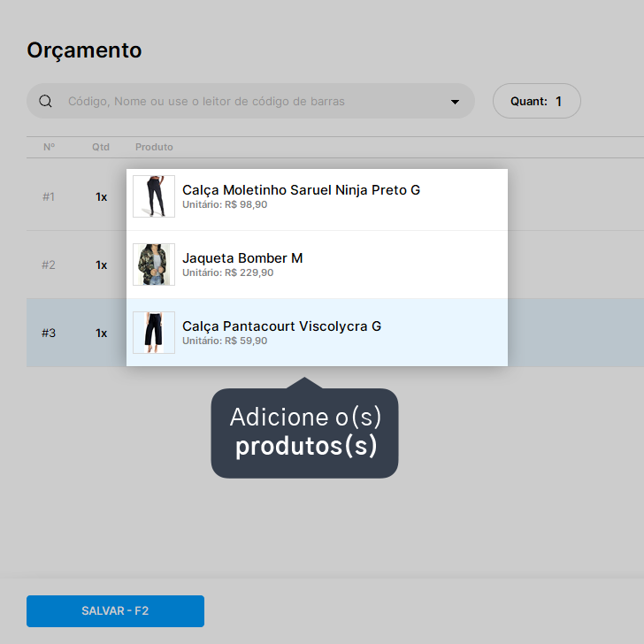Click the #1 row number
This screenshot has height=644, width=644.
coord(49,196)
